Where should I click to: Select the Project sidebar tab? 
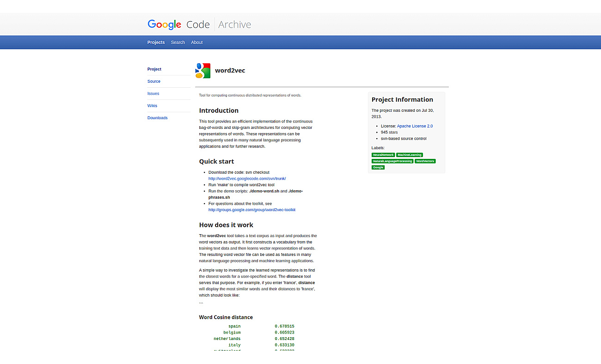point(154,69)
